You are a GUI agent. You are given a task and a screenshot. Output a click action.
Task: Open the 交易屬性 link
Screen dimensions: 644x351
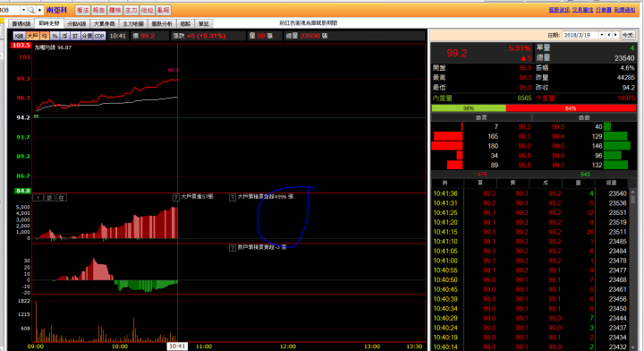coord(582,10)
